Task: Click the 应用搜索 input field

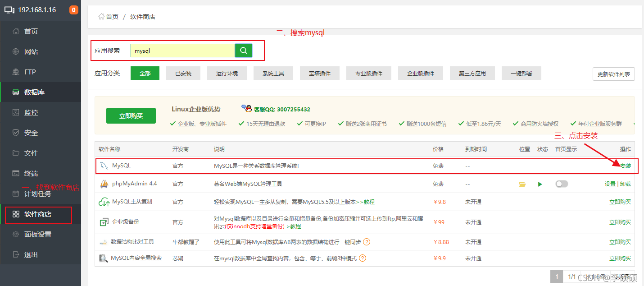Action: click(x=182, y=51)
